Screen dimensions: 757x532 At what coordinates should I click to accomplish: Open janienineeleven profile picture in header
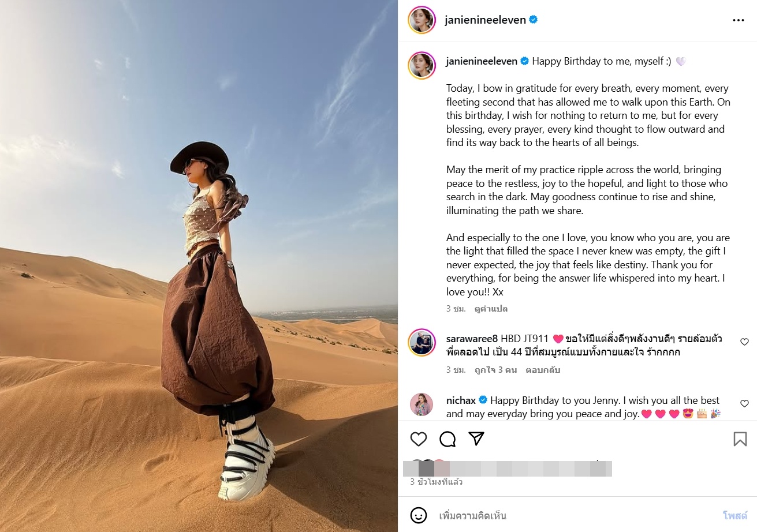click(422, 20)
